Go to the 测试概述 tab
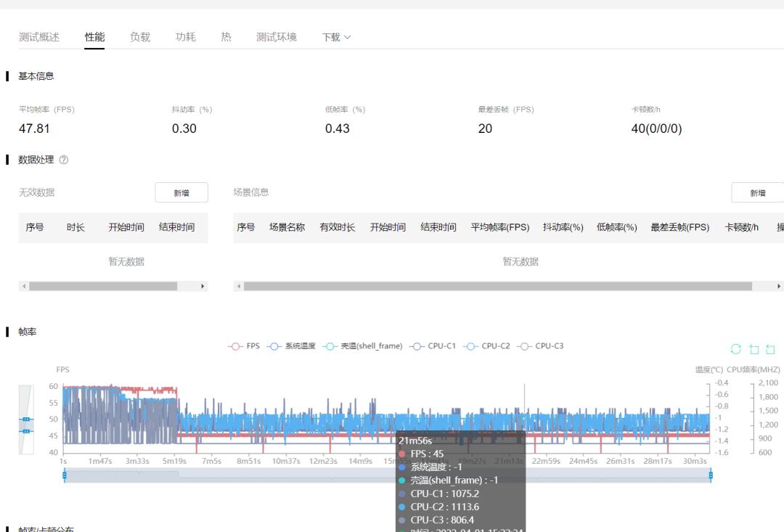The image size is (784, 532). tap(39, 37)
